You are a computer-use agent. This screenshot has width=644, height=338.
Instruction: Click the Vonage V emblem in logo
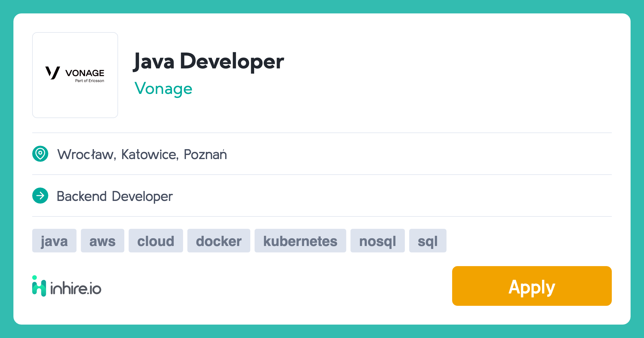53,73
